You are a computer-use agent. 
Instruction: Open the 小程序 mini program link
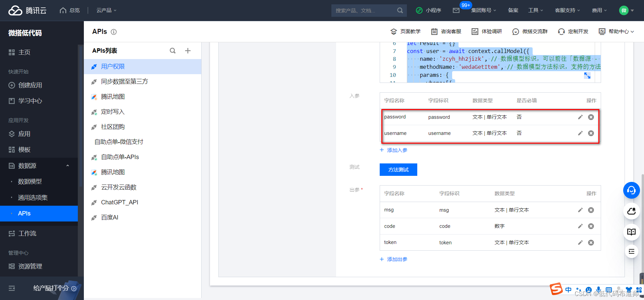(x=429, y=10)
